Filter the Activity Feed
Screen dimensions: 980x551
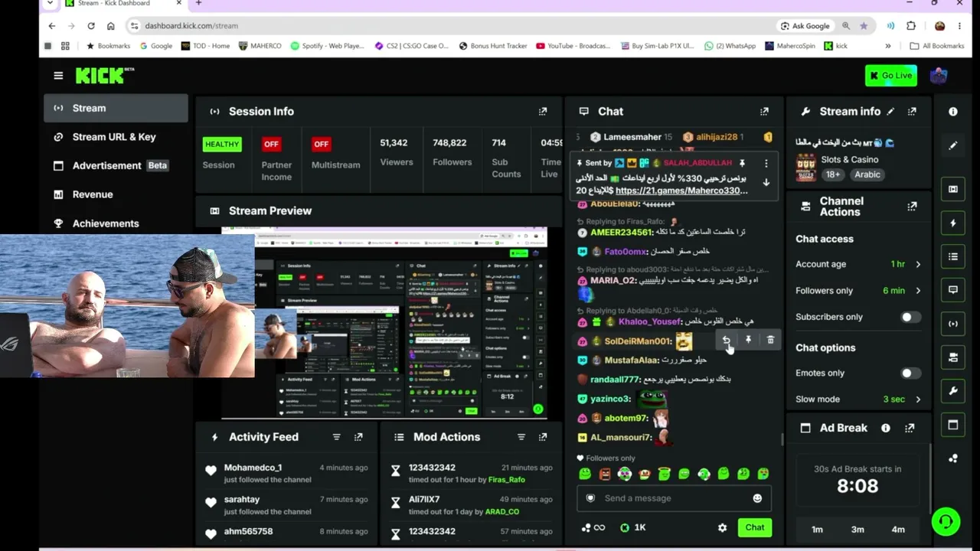336,437
